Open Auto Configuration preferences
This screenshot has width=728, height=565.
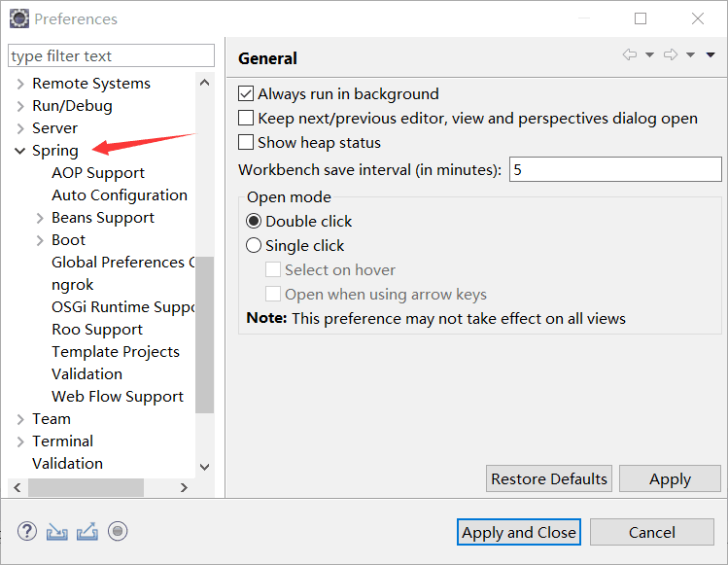[120, 195]
